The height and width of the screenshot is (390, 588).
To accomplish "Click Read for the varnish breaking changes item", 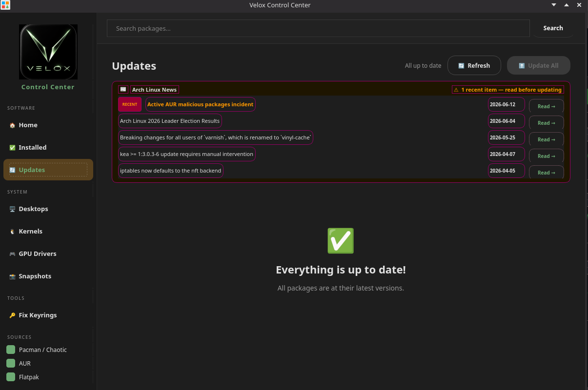I will (x=547, y=139).
